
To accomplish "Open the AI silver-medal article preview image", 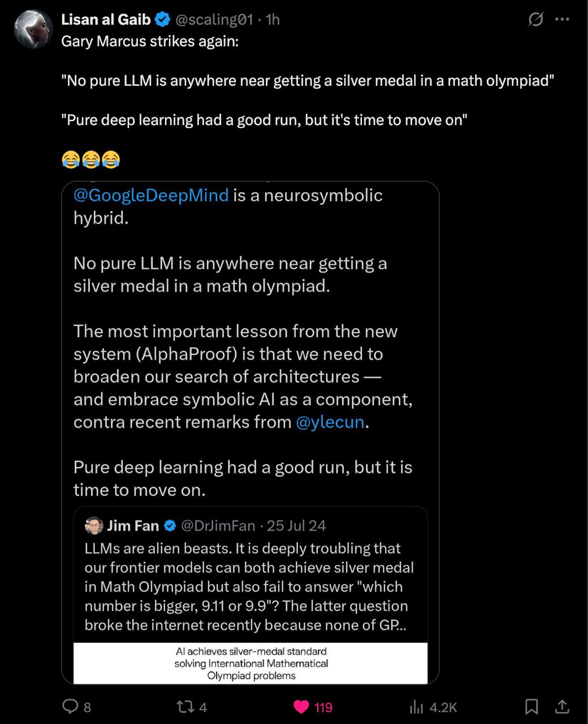I will pos(250,663).
